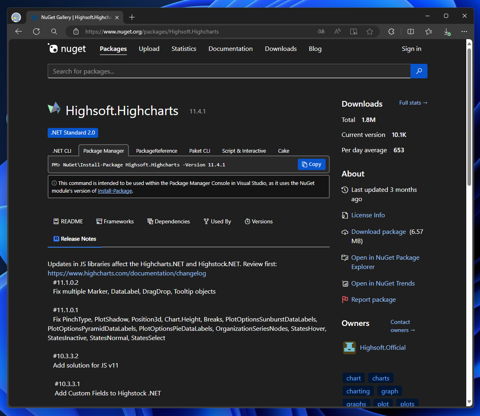Open the License Info link
This screenshot has width=480, height=416.
368,215
